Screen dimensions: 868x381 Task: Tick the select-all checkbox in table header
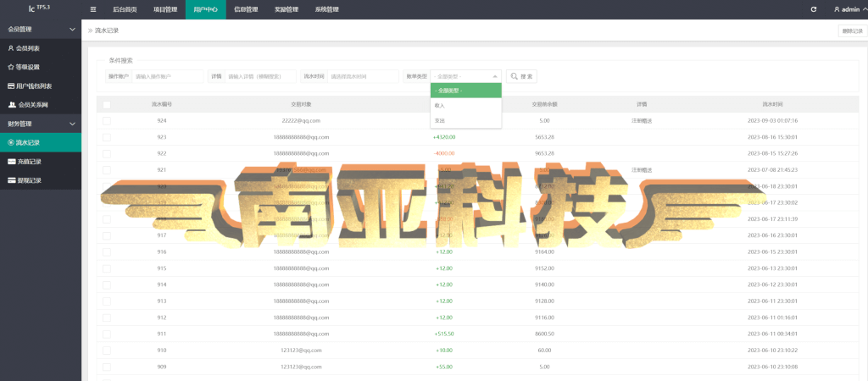click(107, 104)
